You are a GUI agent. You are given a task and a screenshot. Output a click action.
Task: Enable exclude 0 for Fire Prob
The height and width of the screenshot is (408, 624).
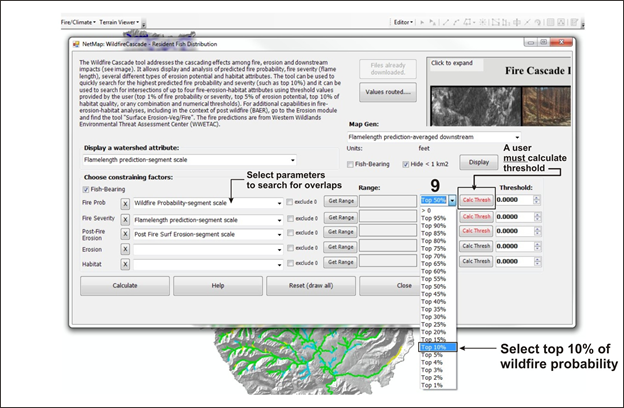[x=291, y=201]
